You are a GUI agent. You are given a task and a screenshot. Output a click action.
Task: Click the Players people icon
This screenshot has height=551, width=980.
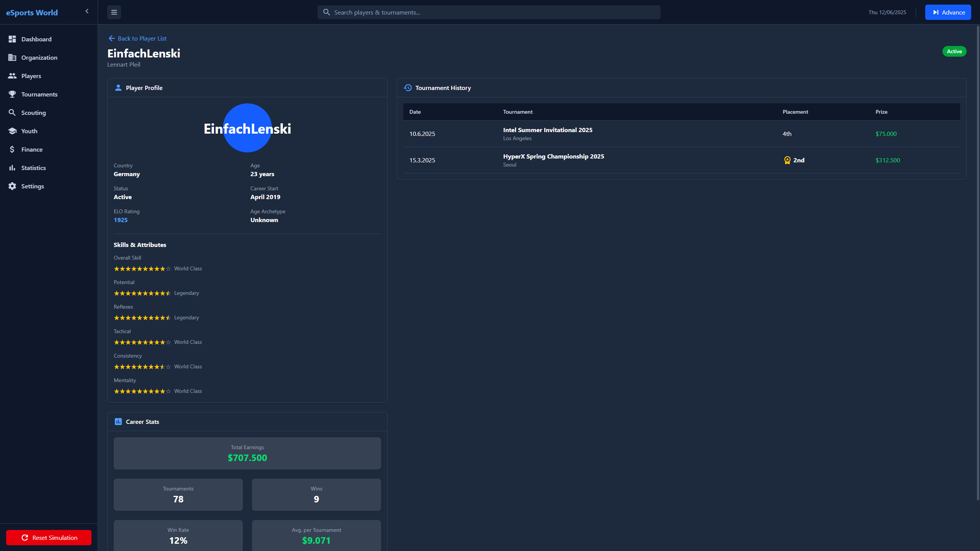(x=12, y=76)
